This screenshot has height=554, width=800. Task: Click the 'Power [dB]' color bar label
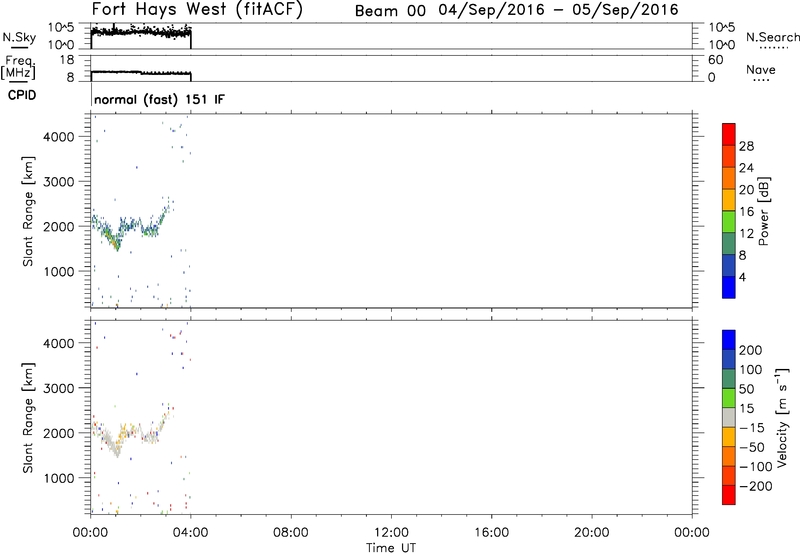click(x=763, y=211)
